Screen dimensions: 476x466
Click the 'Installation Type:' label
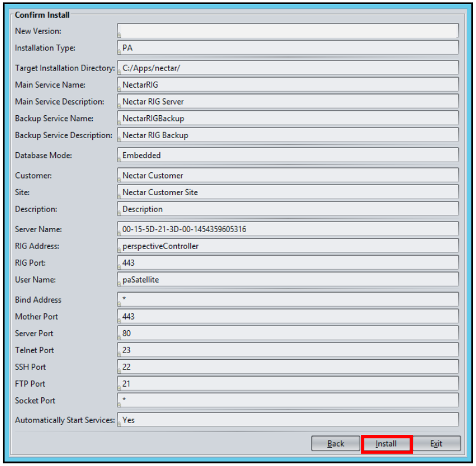[x=45, y=48]
